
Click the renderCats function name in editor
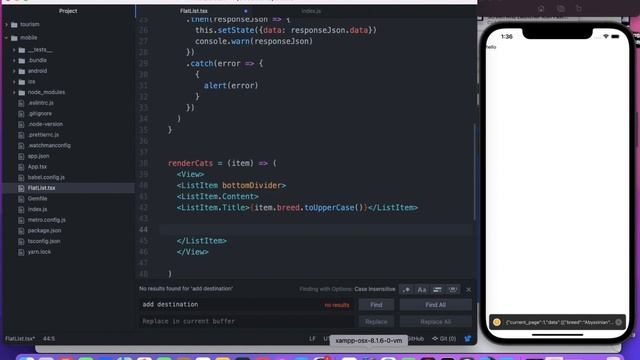point(191,163)
